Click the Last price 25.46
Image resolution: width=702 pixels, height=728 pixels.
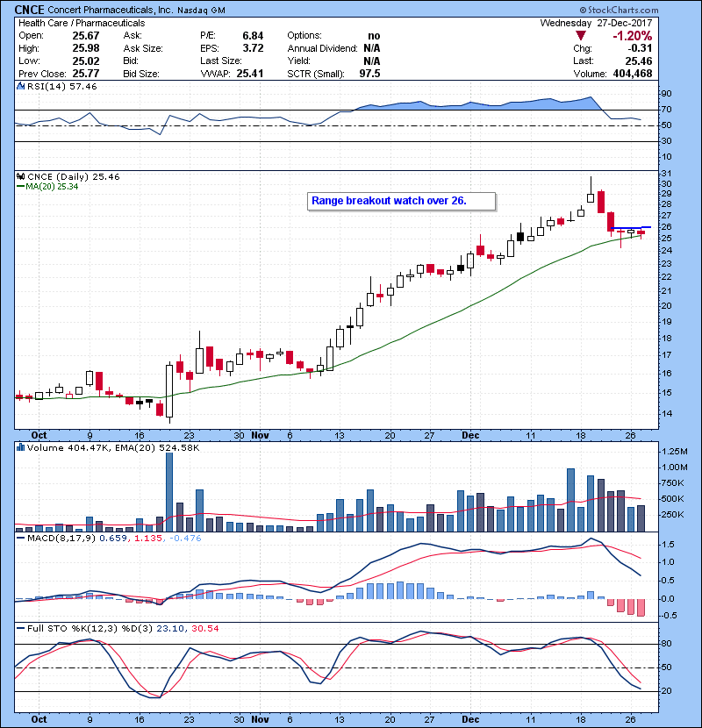pos(639,61)
